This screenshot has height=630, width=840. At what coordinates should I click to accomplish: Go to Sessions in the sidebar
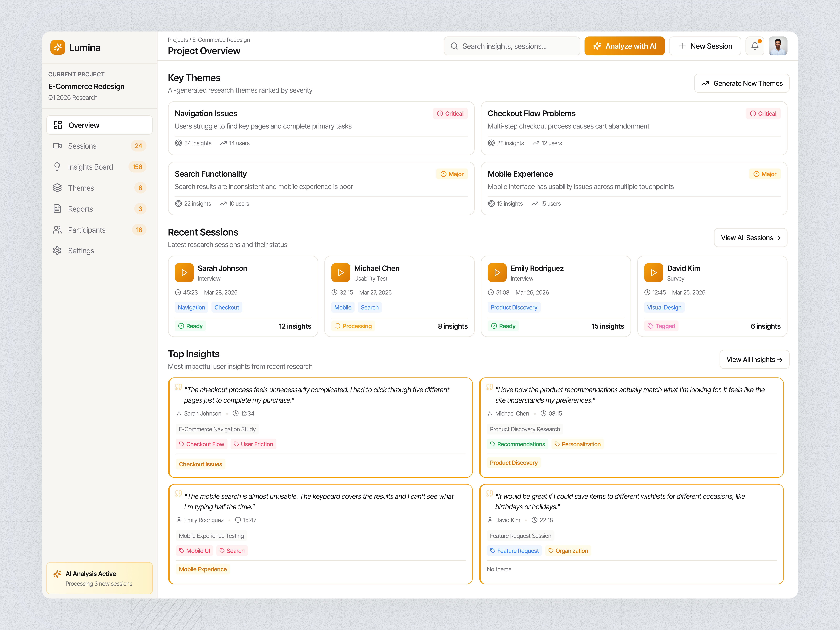tap(99, 146)
